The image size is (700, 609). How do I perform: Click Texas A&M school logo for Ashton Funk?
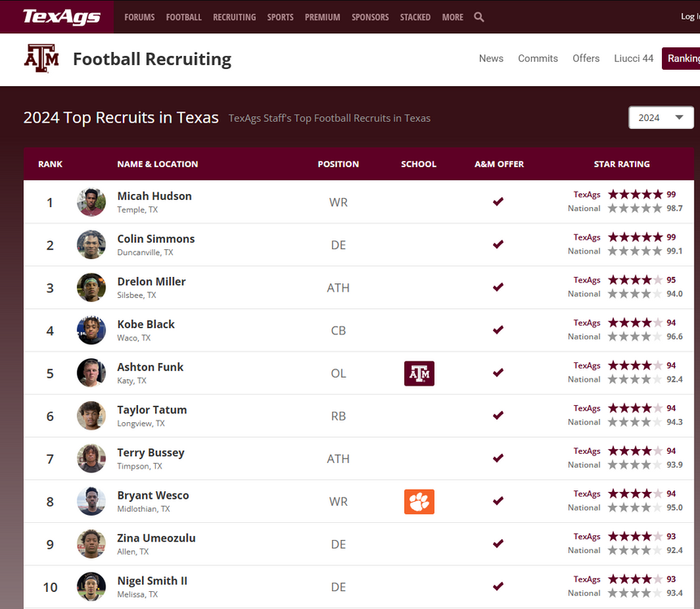tap(419, 374)
